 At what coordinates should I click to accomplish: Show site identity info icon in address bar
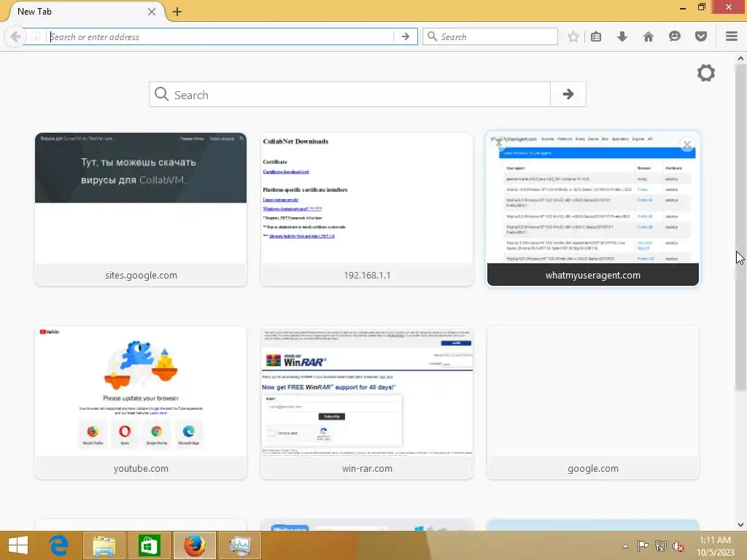(x=36, y=36)
